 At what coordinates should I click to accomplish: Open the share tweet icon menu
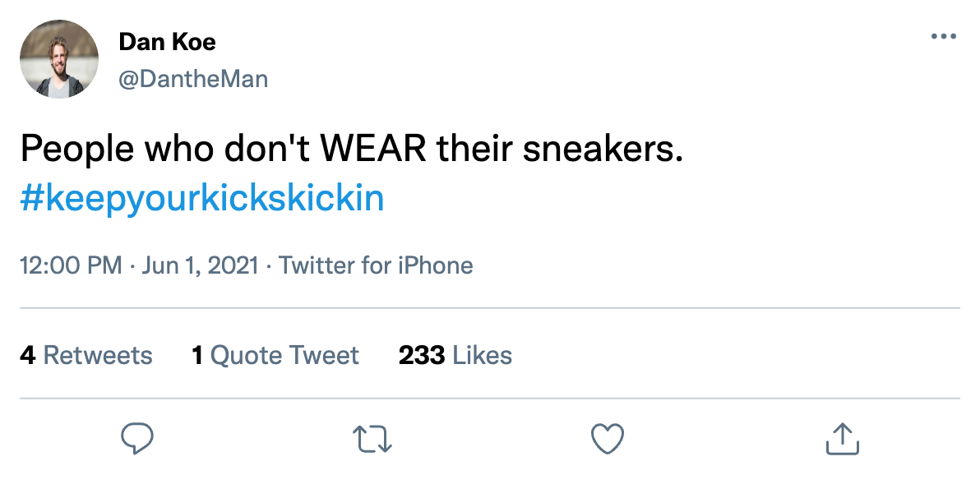point(842,439)
